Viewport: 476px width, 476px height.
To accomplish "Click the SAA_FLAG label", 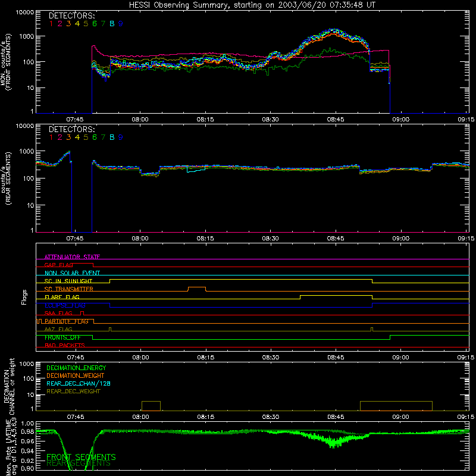I will tap(58, 313).
